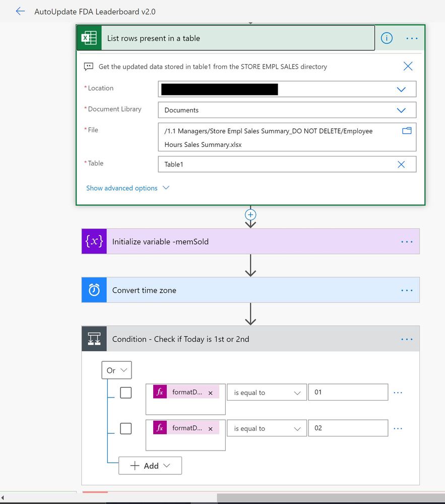Expand the advanced options chevron
This screenshot has width=445, height=504.
(166, 188)
